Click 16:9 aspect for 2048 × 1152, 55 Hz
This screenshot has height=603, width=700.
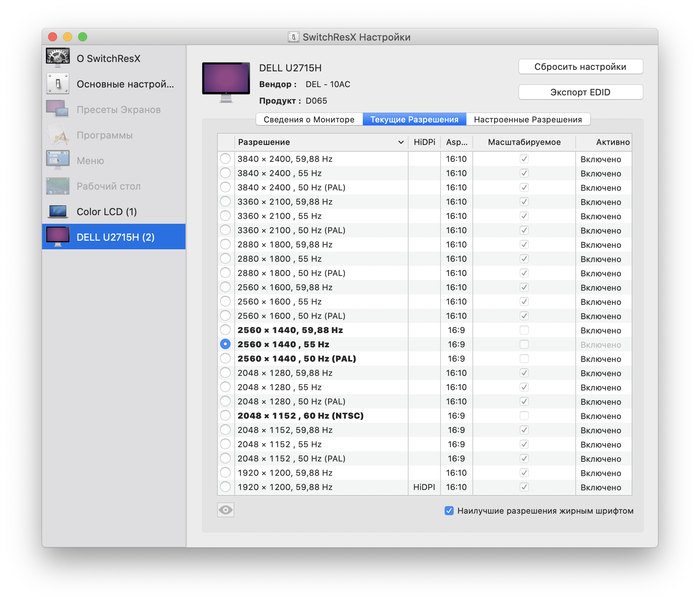point(456,444)
